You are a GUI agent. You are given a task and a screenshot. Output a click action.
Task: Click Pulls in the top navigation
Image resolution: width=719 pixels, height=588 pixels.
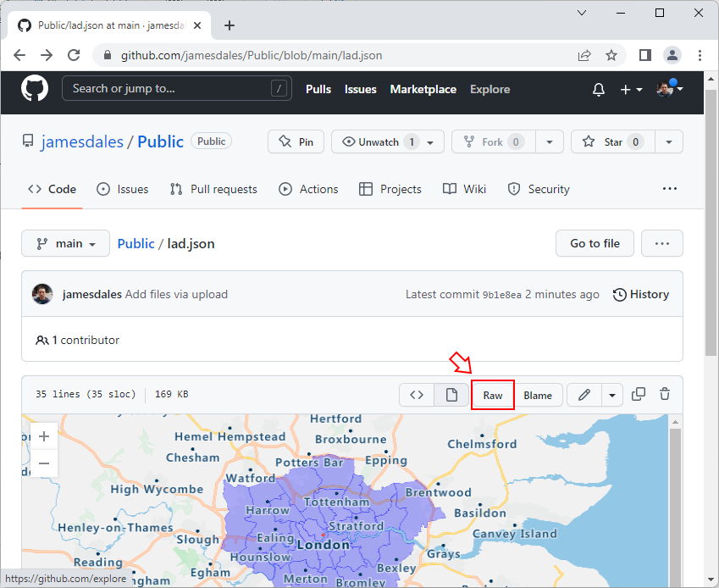point(318,89)
